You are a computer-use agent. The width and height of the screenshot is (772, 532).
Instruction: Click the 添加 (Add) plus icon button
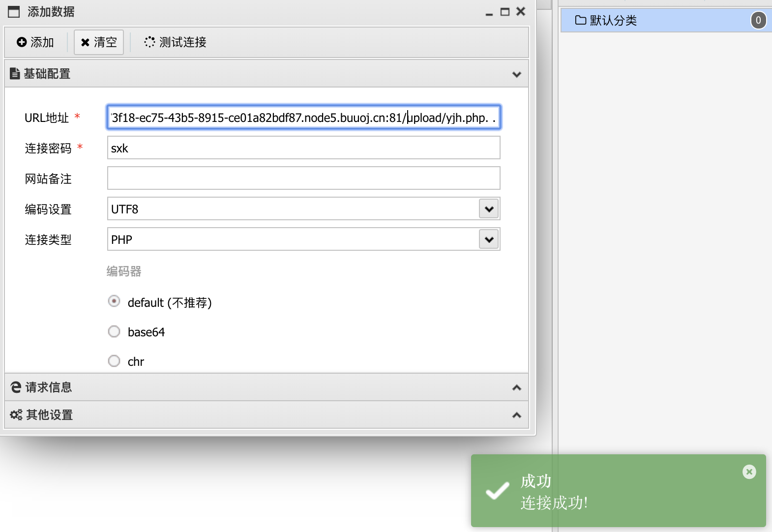(35, 42)
